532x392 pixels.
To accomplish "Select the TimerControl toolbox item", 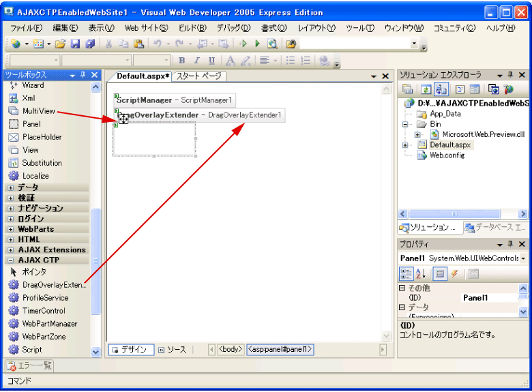I will [37, 310].
